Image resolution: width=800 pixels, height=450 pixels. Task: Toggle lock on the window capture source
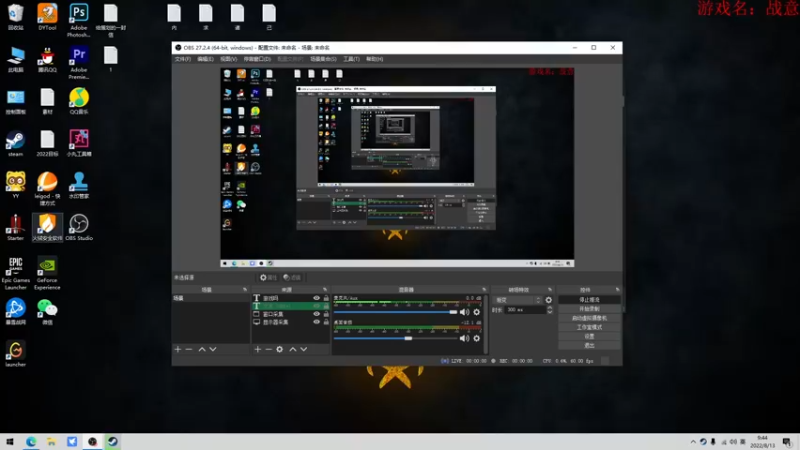326,314
